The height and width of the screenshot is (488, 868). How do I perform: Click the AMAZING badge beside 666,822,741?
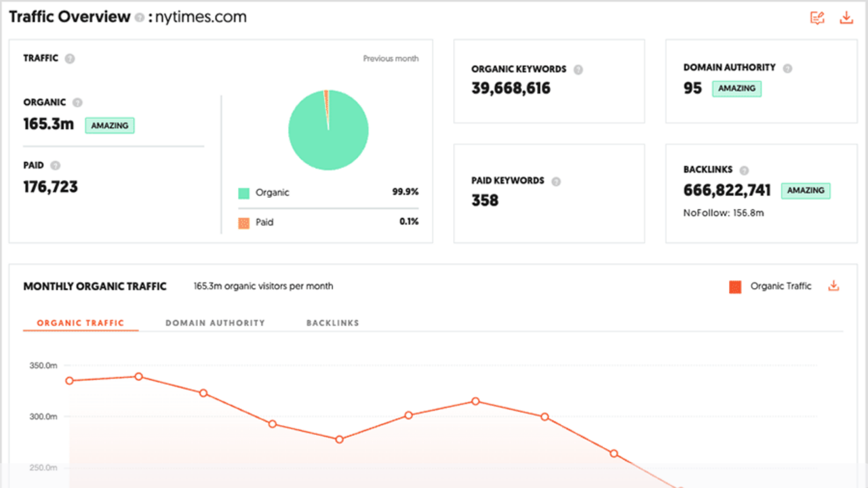click(x=806, y=191)
